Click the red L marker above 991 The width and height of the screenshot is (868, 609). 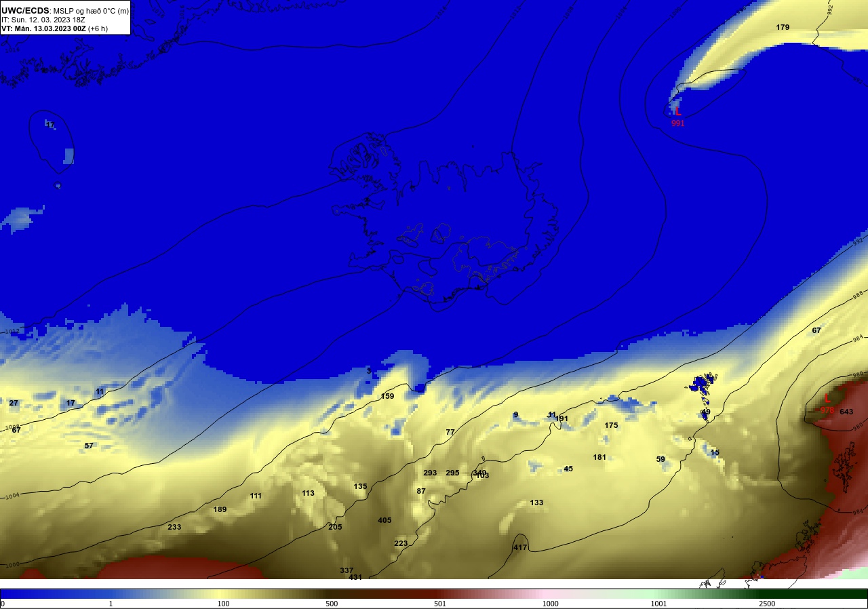677,113
